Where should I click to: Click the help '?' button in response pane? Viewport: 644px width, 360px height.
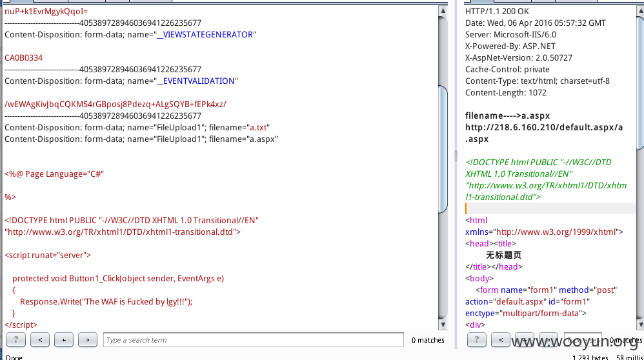(x=477, y=340)
